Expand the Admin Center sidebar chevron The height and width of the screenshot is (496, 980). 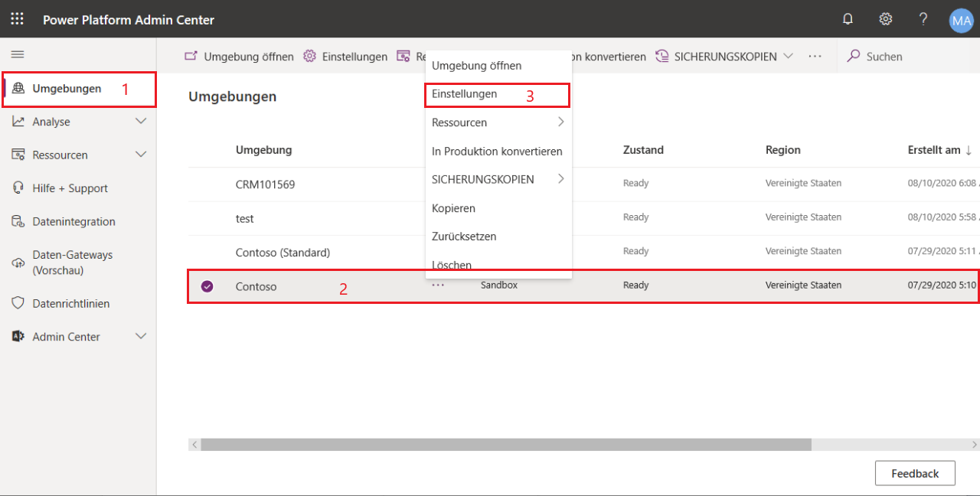tap(141, 336)
